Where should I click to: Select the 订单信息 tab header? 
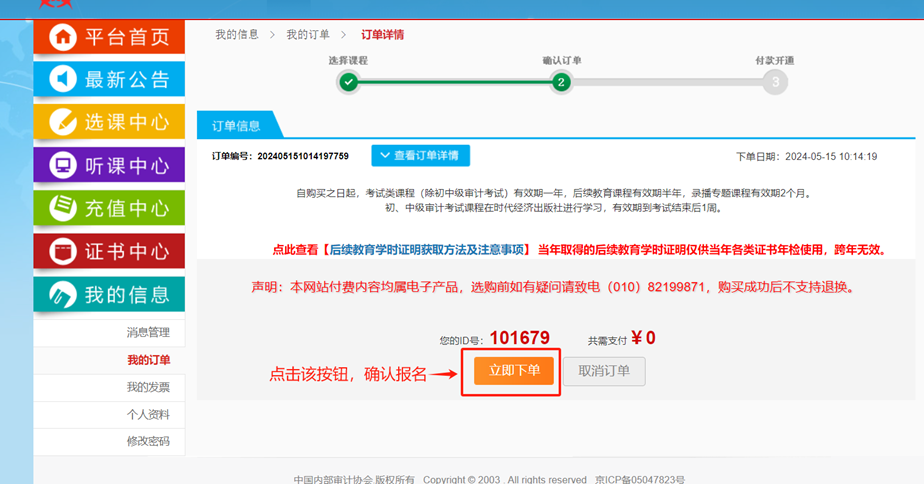[x=236, y=126]
